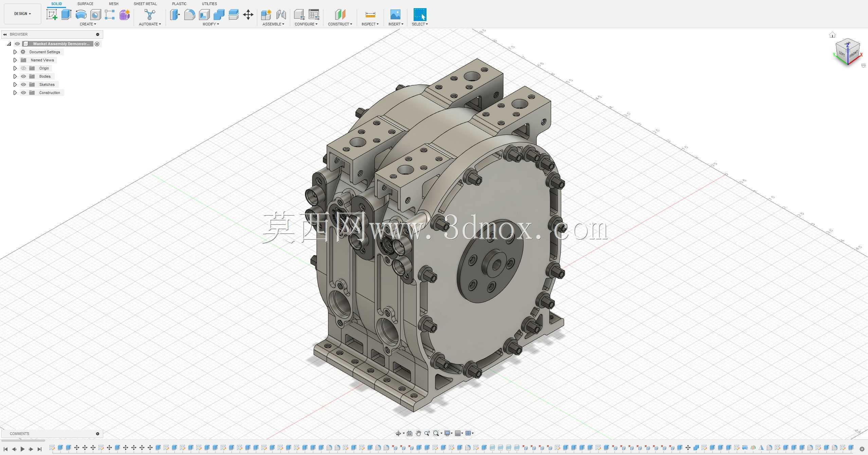Activate the root component radio button

(x=97, y=44)
